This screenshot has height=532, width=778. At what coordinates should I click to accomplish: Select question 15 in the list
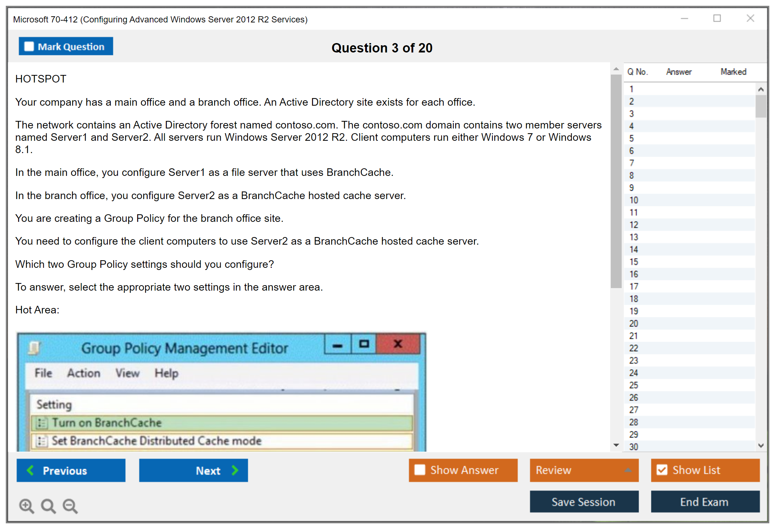pos(634,262)
